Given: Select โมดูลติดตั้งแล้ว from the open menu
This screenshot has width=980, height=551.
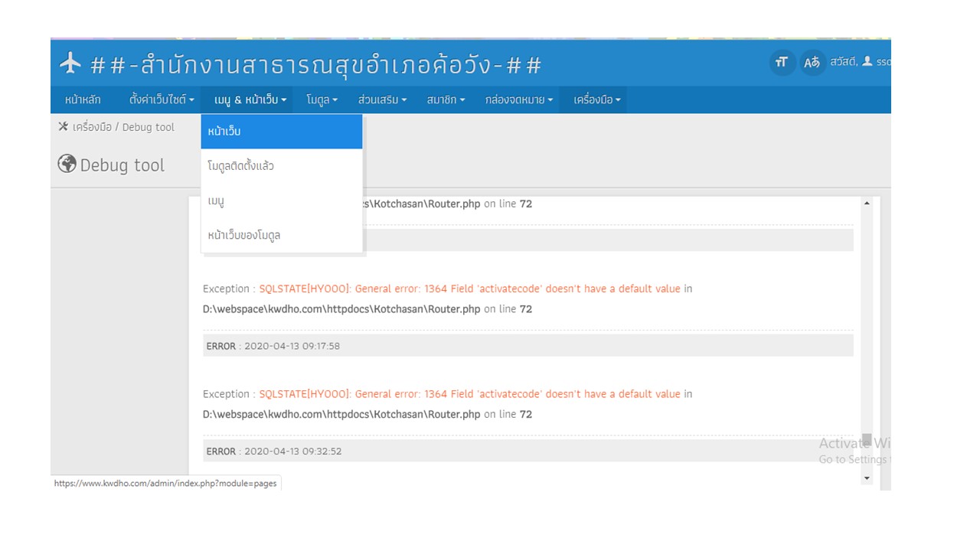Looking at the screenshot, I should 282,166.
